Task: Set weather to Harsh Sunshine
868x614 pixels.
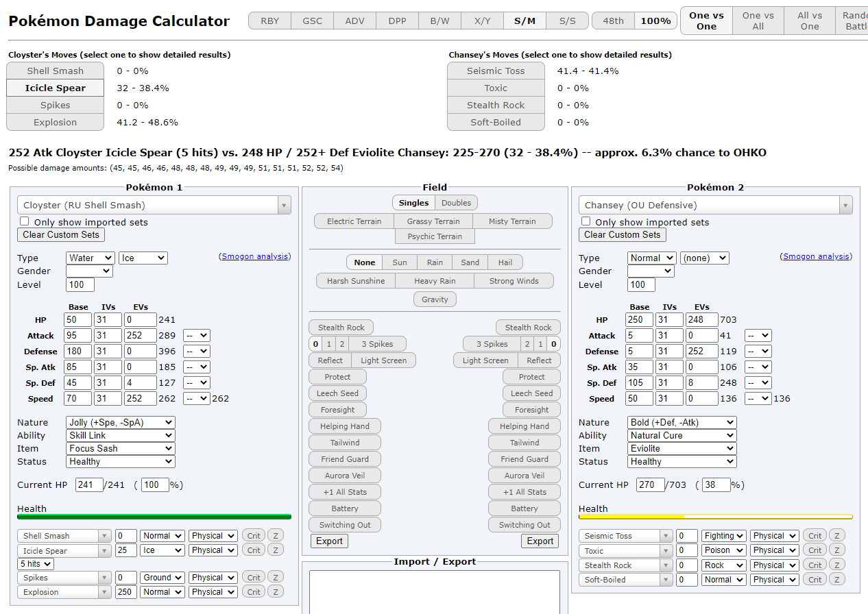Action: click(x=356, y=281)
